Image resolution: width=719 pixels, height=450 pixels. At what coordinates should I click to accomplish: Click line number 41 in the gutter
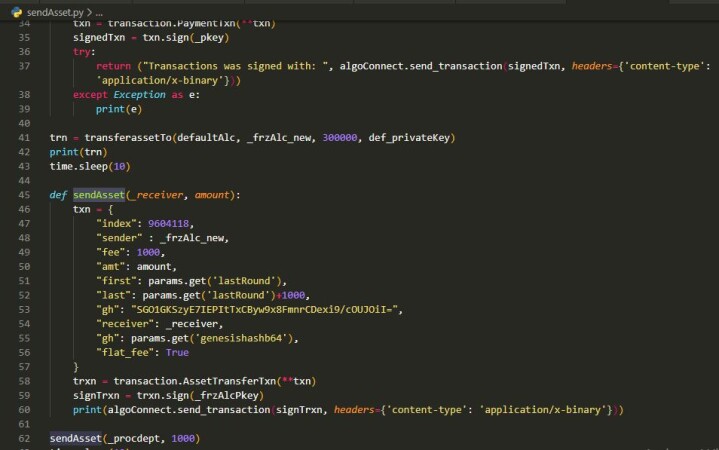coord(24,138)
